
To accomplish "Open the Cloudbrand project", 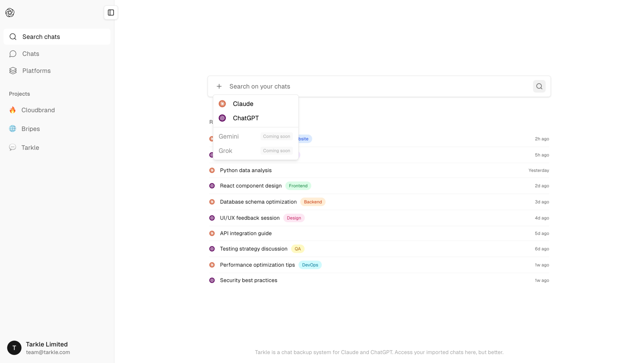I will pyautogui.click(x=38, y=110).
